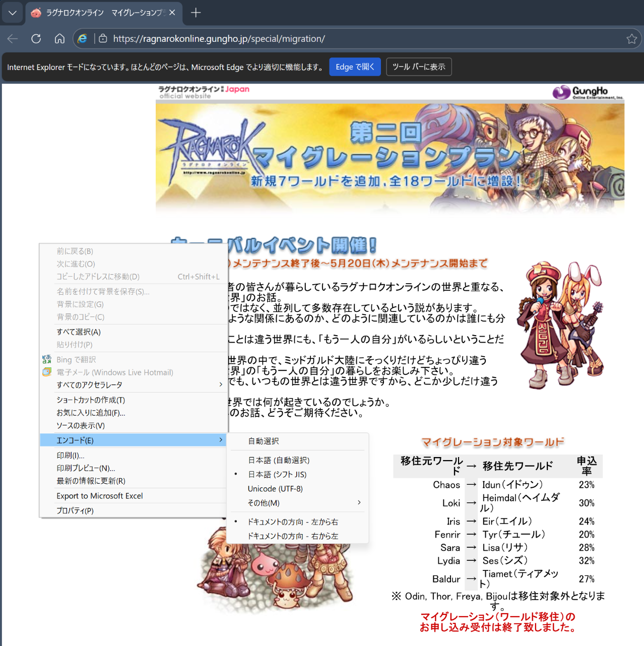
Task: Reload the page with refresh icon
Action: 36,39
